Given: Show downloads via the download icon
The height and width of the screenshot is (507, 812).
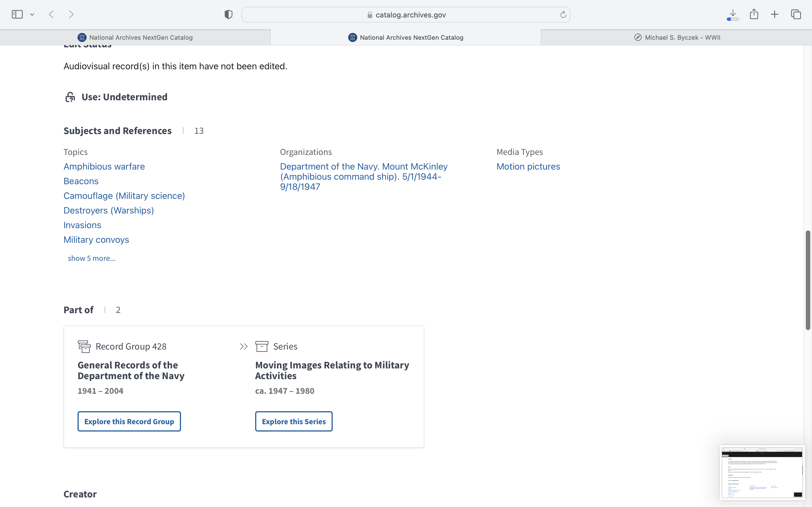Looking at the screenshot, I should click(733, 14).
